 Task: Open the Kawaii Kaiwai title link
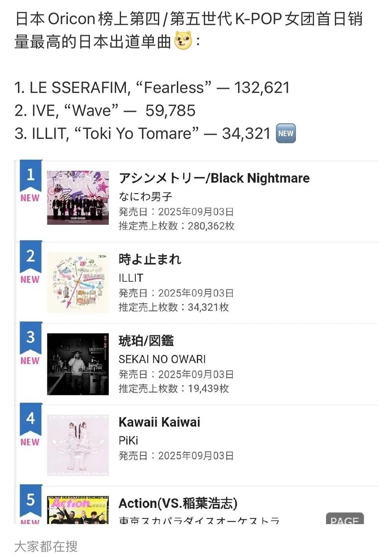[x=159, y=422]
